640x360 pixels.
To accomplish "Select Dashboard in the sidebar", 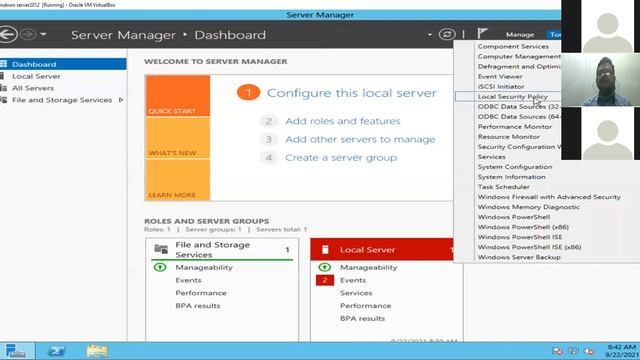I will 63,64.
